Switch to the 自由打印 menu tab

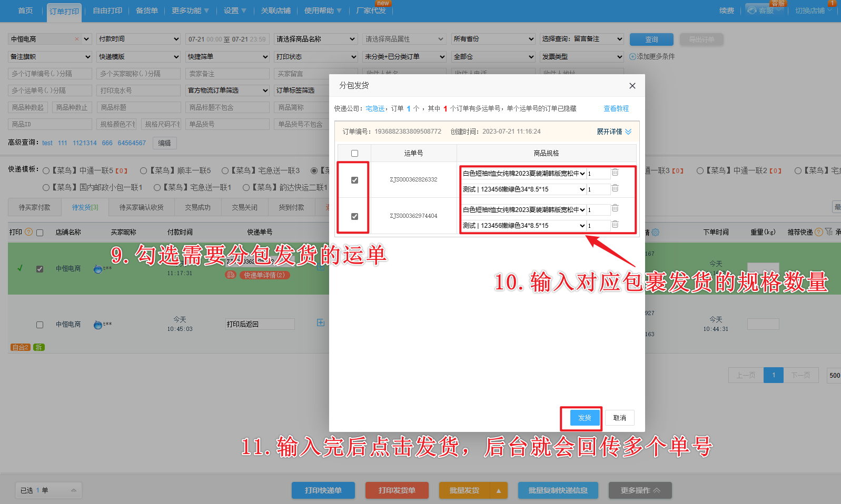107,11
